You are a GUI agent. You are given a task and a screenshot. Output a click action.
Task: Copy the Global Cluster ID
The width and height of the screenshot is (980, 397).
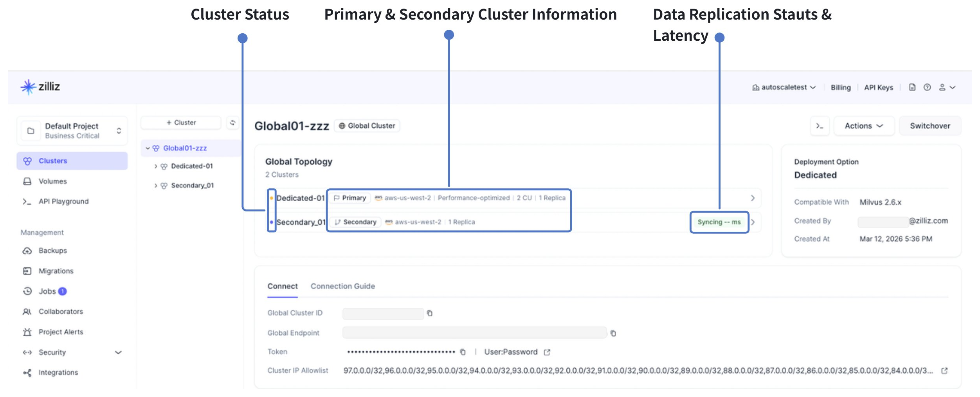tap(429, 313)
